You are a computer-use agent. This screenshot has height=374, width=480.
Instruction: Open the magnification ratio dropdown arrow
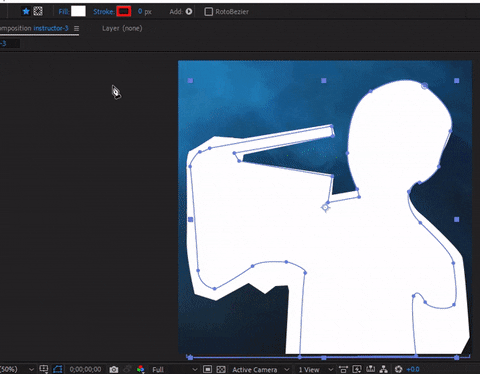tap(31, 369)
